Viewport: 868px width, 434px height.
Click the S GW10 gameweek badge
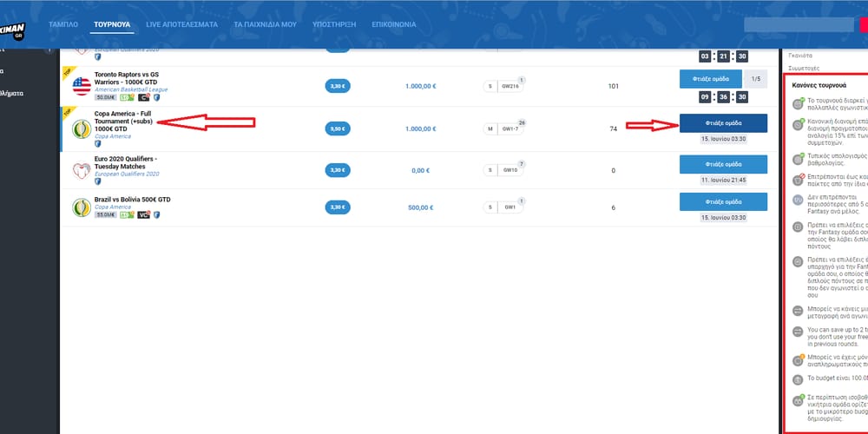(x=503, y=170)
